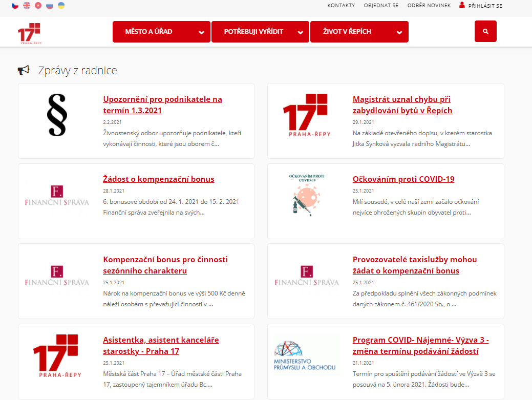Open the paragraph sign thumbnail
The height and width of the screenshot is (400, 532).
(x=57, y=115)
